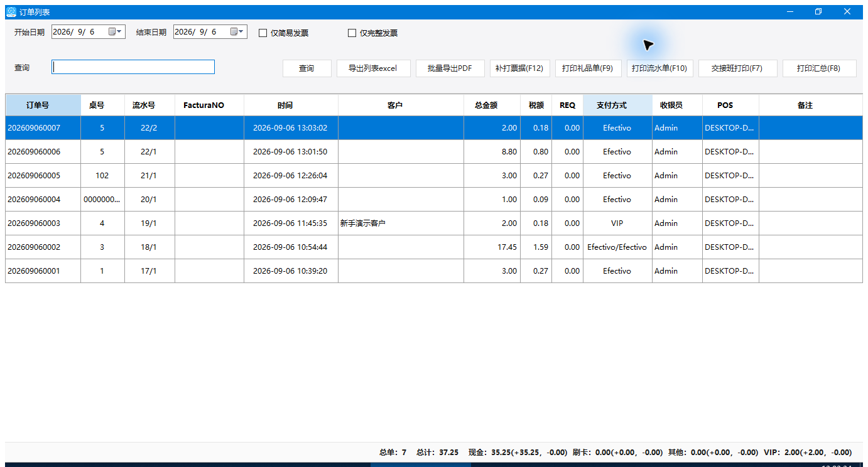Viewport: 868px width, 467px height.
Task: Click the 查询 search button
Action: pyautogui.click(x=307, y=68)
